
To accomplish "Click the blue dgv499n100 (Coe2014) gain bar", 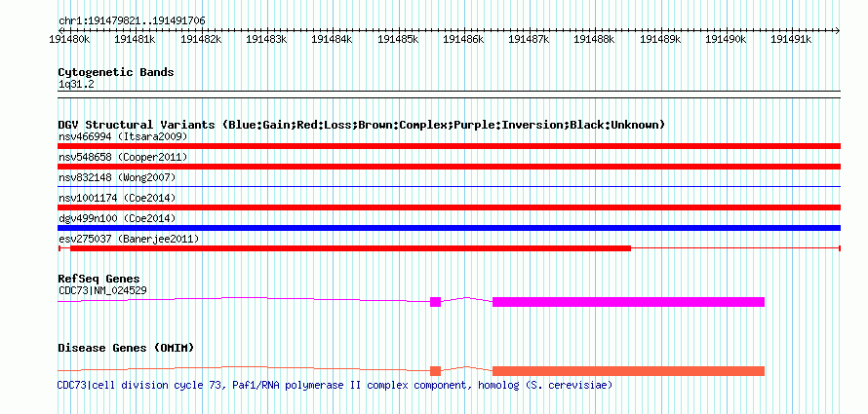I will (x=449, y=228).
